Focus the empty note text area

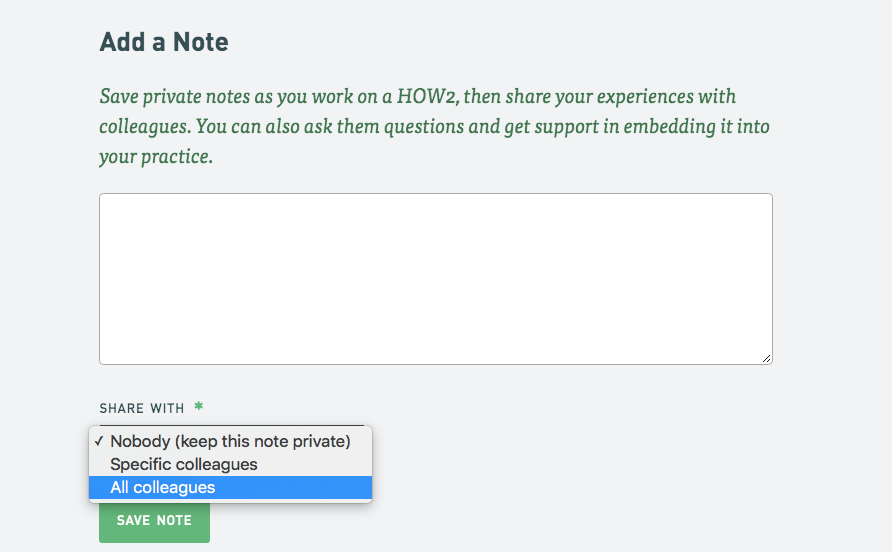click(436, 279)
